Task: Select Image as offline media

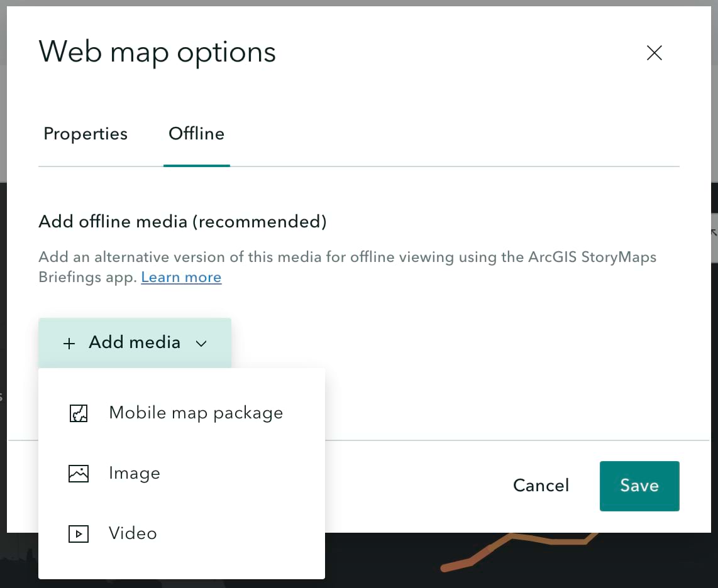Action: coord(134,473)
